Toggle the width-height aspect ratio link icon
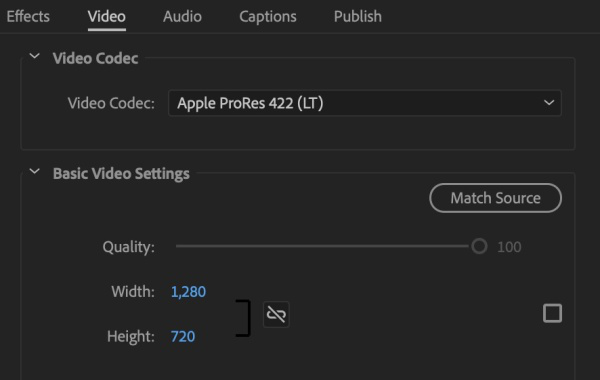 pyautogui.click(x=276, y=315)
